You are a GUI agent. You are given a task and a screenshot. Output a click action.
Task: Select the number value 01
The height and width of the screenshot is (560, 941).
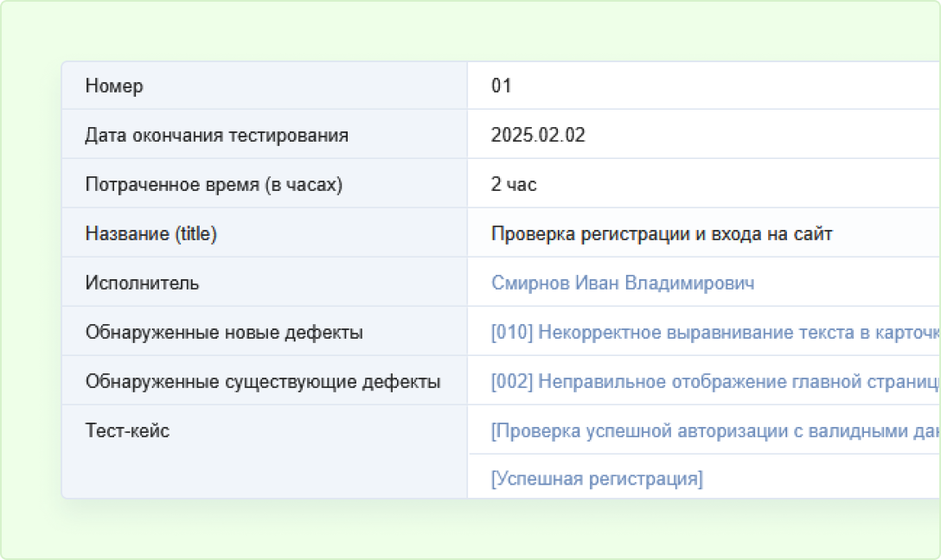pos(502,86)
